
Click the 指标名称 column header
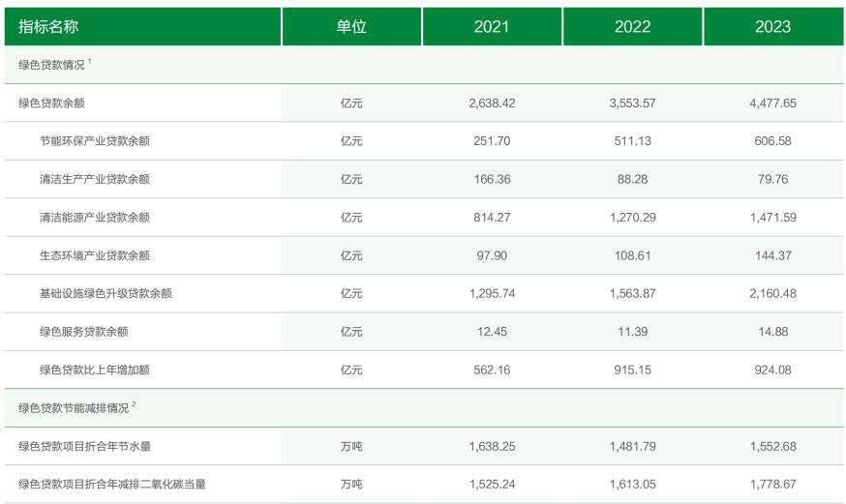click(x=48, y=26)
